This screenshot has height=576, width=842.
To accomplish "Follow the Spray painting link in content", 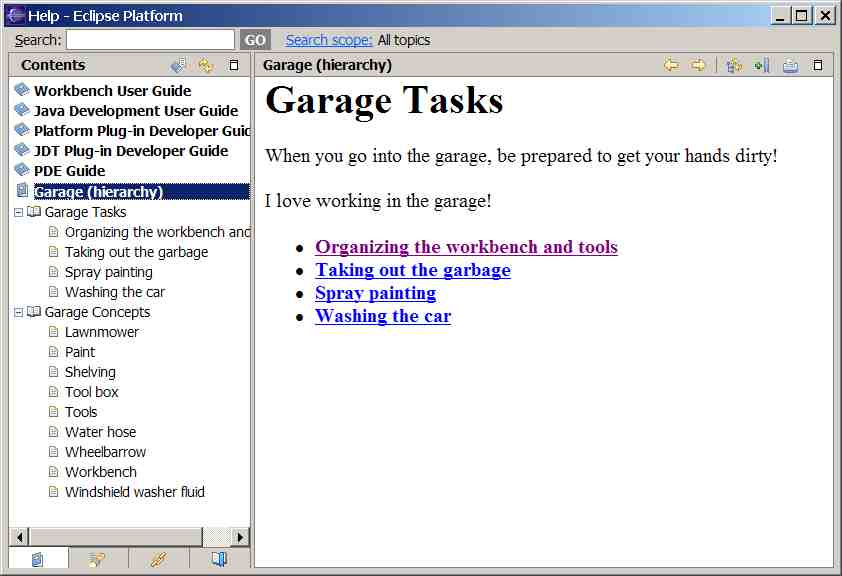I will tap(375, 293).
